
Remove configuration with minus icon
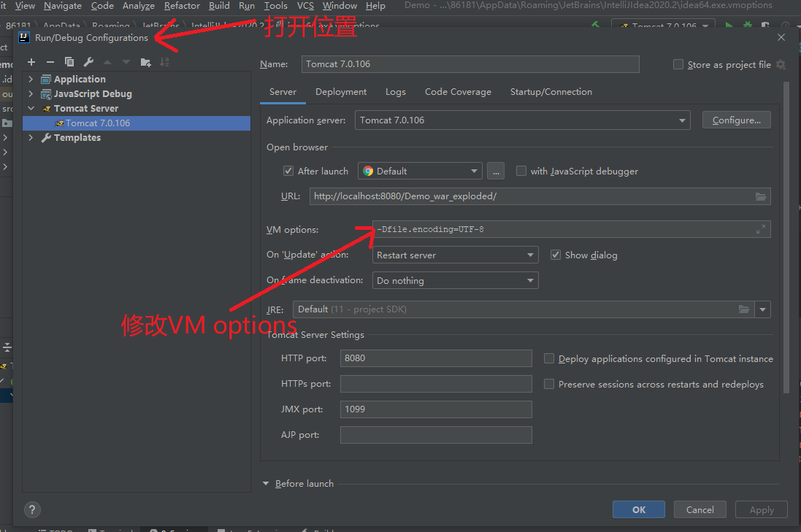50,62
